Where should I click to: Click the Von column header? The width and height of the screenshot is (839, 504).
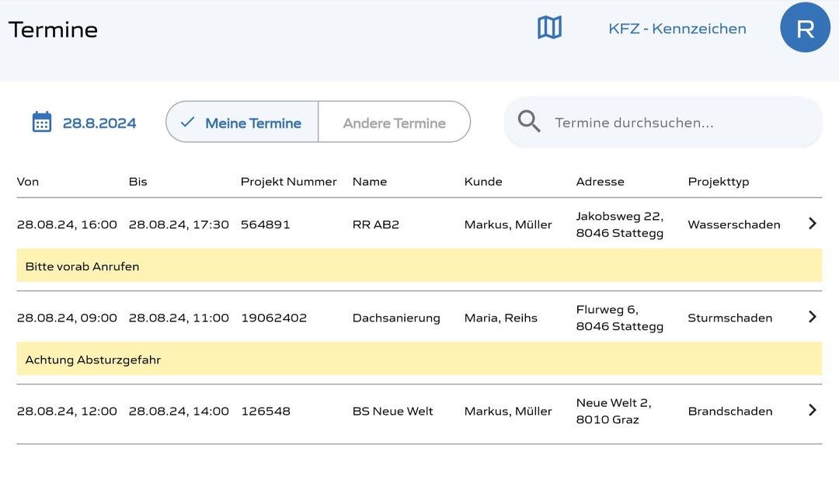28,181
